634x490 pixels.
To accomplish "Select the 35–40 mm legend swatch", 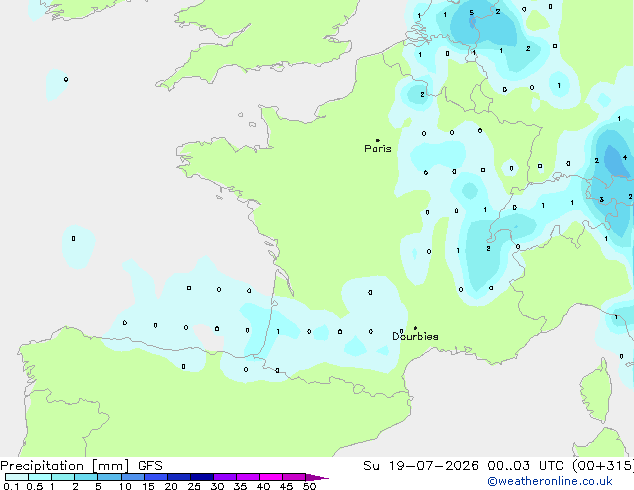I will (248, 477).
